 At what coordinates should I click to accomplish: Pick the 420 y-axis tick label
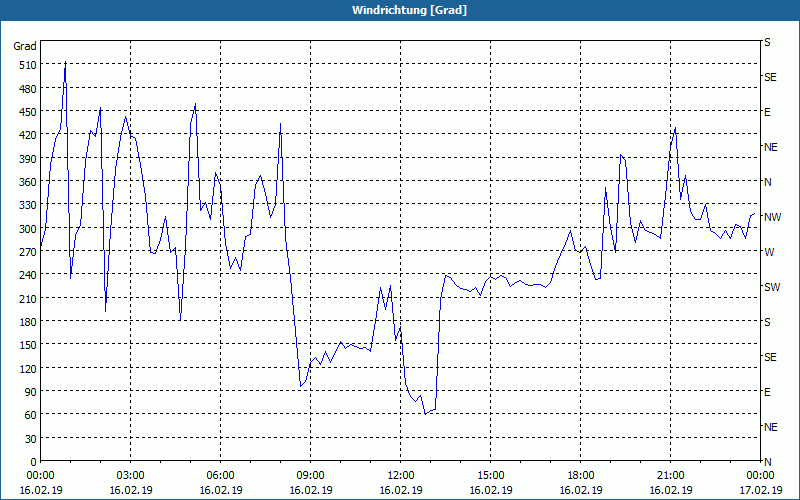coord(27,135)
